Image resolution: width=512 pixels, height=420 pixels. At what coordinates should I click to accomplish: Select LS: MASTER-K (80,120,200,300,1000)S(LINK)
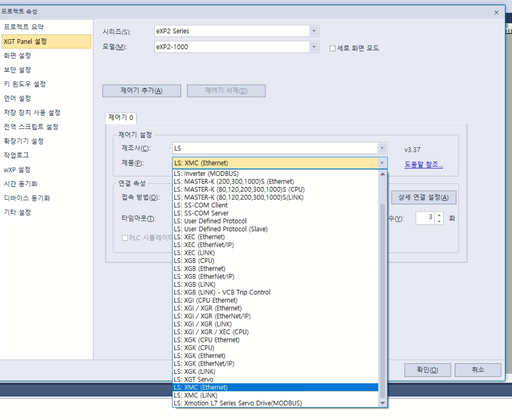click(275, 197)
